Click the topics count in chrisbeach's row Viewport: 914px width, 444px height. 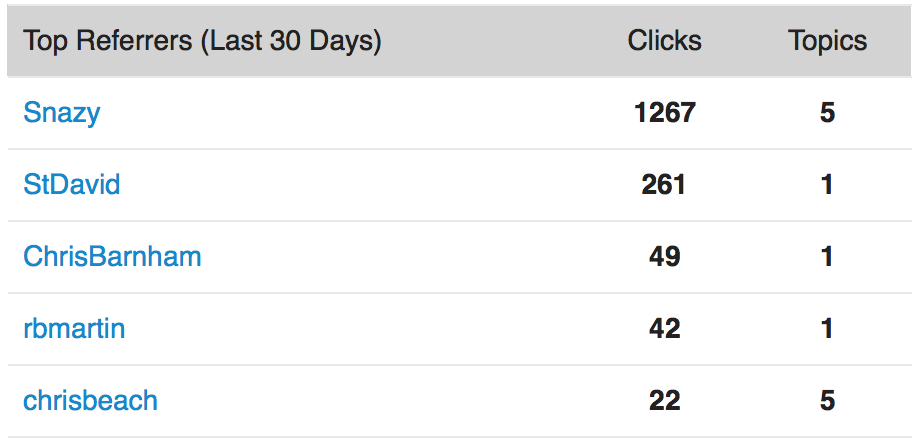click(x=827, y=401)
